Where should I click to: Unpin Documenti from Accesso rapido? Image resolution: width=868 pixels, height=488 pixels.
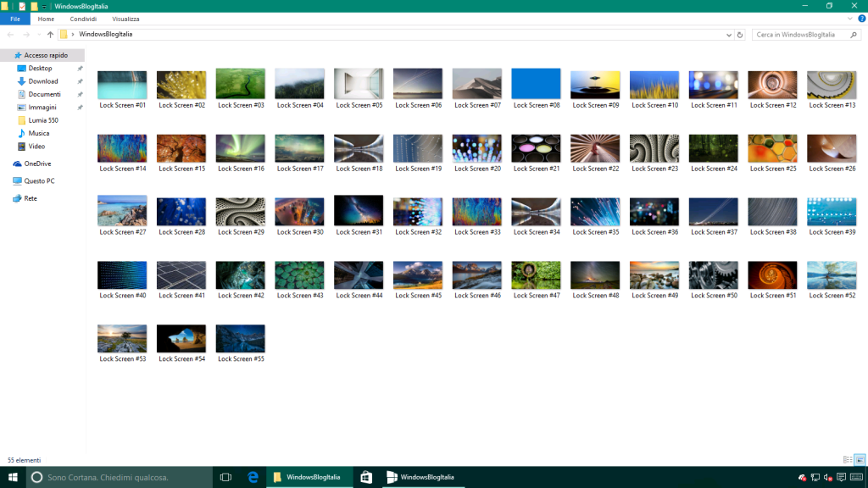pyautogui.click(x=79, y=95)
